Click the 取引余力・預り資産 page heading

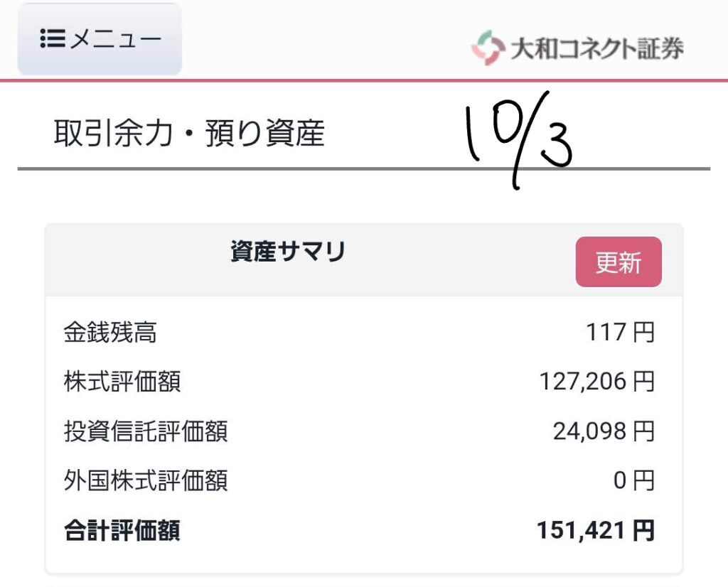(189, 134)
